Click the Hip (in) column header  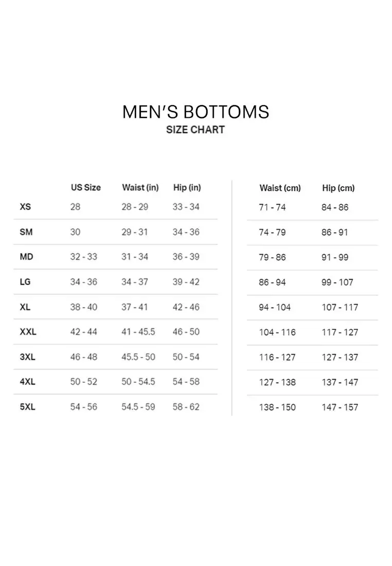(x=187, y=187)
